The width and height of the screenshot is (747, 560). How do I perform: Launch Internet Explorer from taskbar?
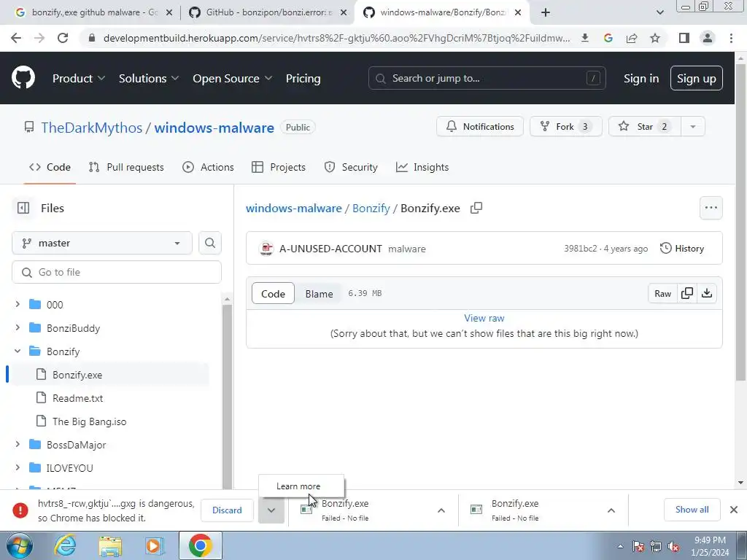[x=65, y=545]
